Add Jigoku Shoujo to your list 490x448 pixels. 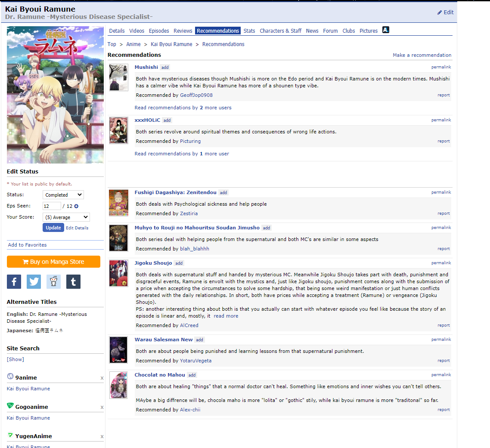point(179,263)
